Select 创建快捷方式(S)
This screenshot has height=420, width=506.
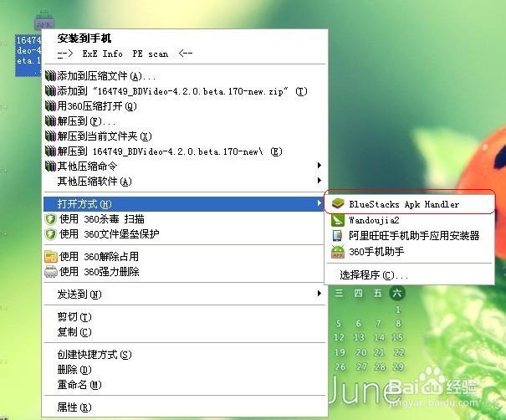pyautogui.click(x=185, y=355)
